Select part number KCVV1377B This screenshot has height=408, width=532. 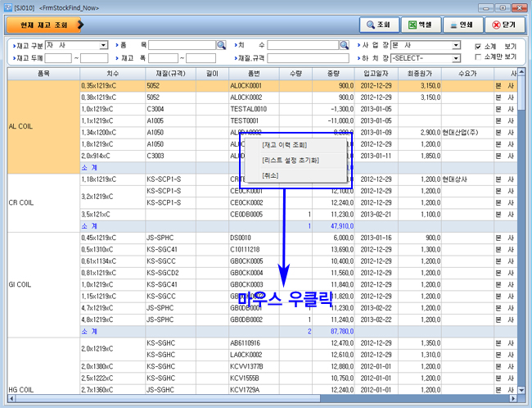tap(254, 366)
